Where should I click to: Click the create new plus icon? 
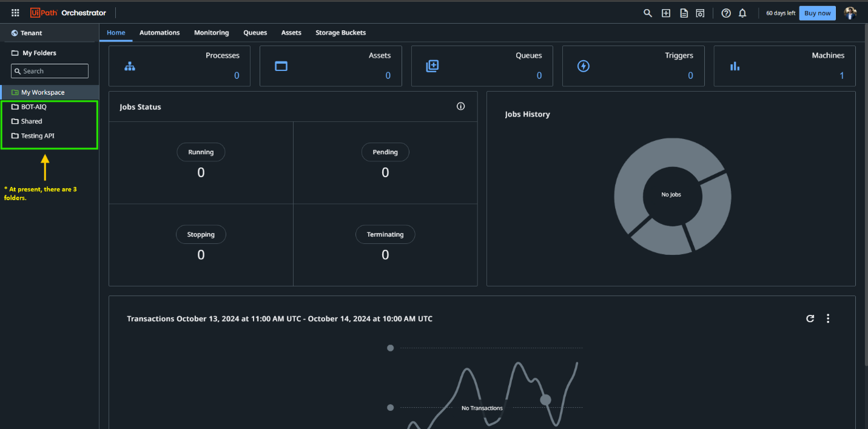click(x=666, y=13)
